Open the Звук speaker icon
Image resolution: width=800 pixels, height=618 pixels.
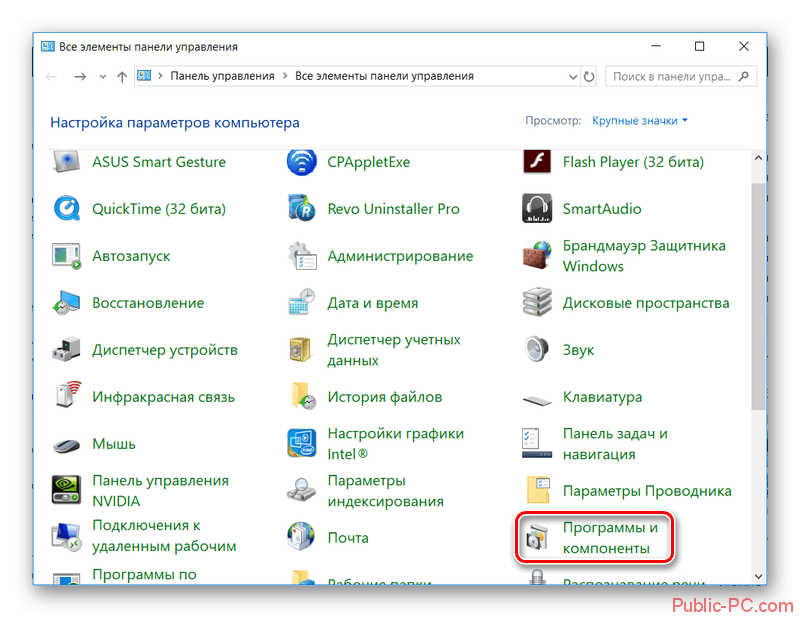pos(537,350)
